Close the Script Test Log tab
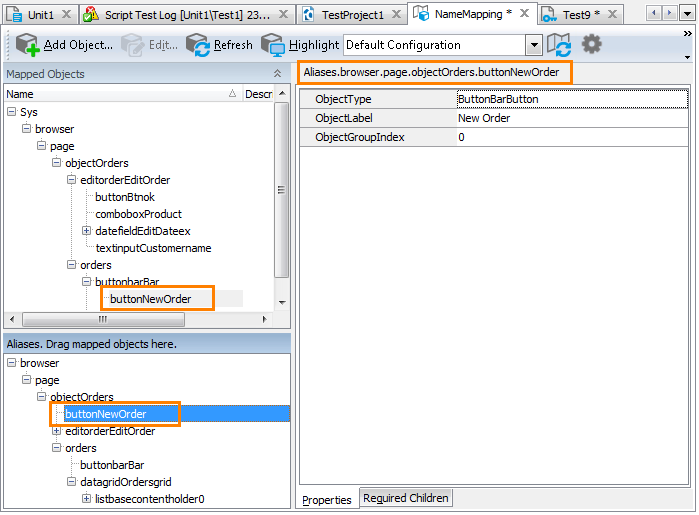699x515 pixels. (x=283, y=14)
